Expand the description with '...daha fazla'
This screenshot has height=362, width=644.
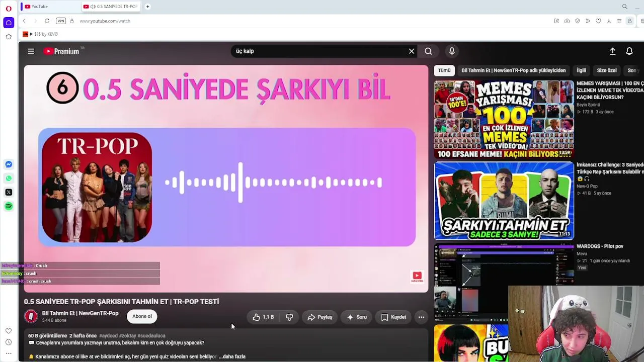232,356
